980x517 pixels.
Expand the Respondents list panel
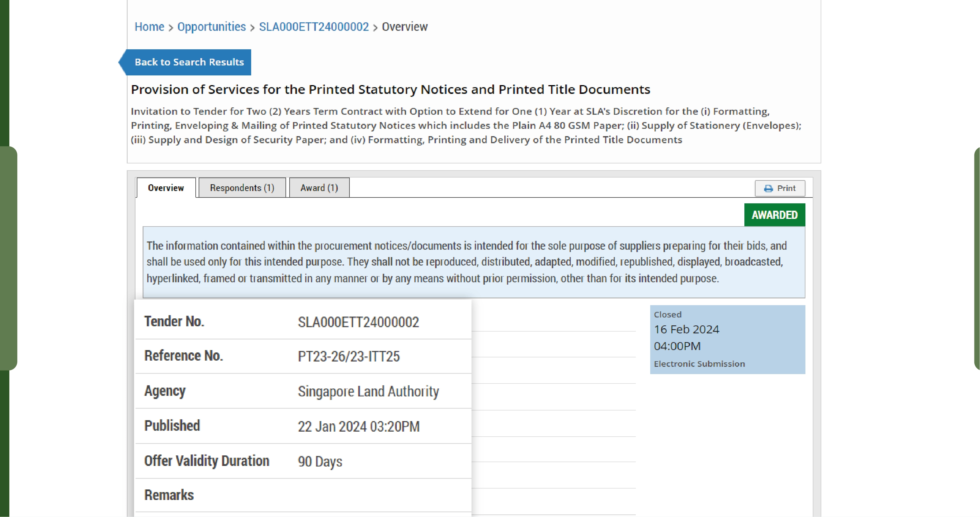click(242, 187)
